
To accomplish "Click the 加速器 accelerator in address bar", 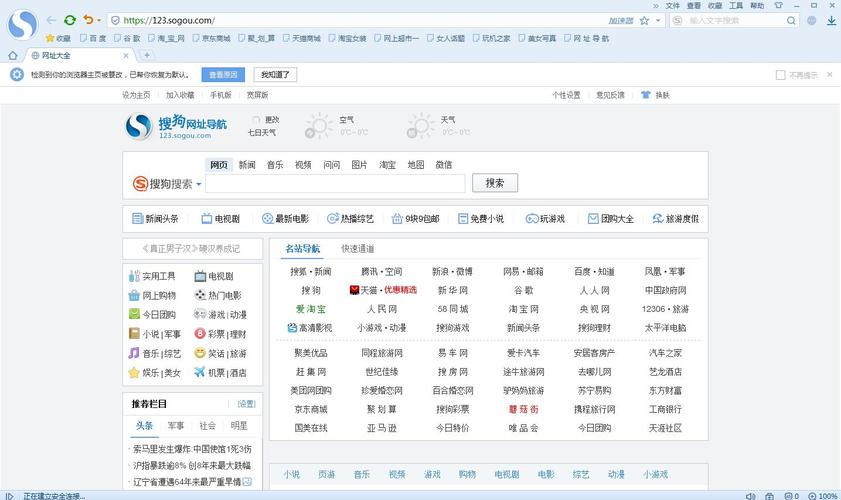I will click(x=621, y=20).
